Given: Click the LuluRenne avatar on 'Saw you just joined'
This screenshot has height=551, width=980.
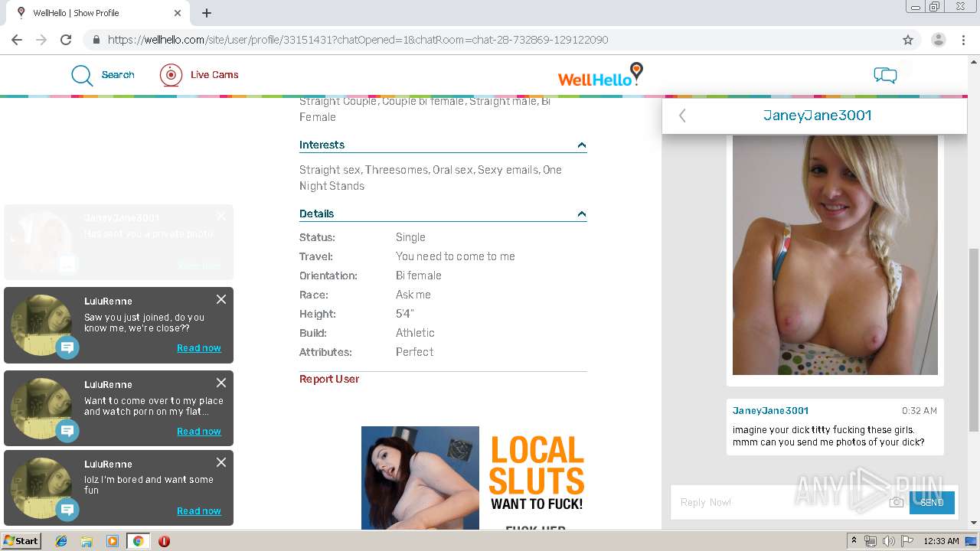Looking at the screenshot, I should 41,324.
